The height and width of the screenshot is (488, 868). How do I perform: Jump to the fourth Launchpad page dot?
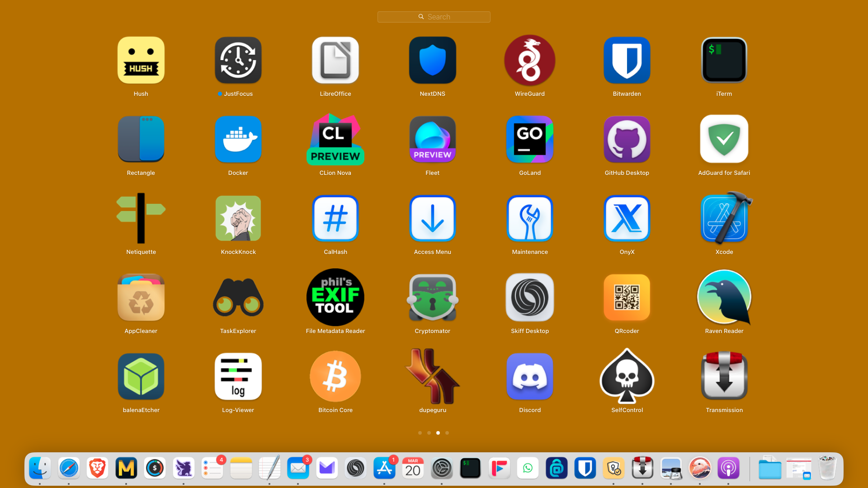[x=447, y=433]
